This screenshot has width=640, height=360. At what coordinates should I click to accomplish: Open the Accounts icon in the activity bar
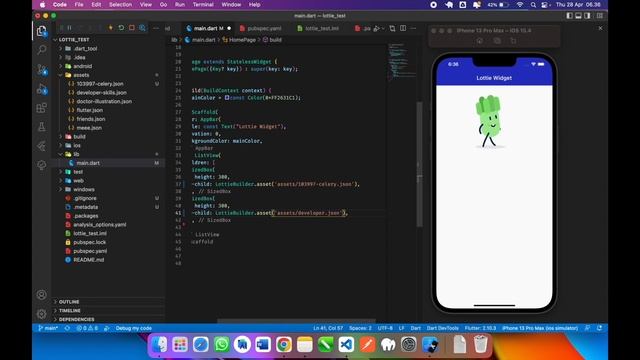[x=41, y=294]
